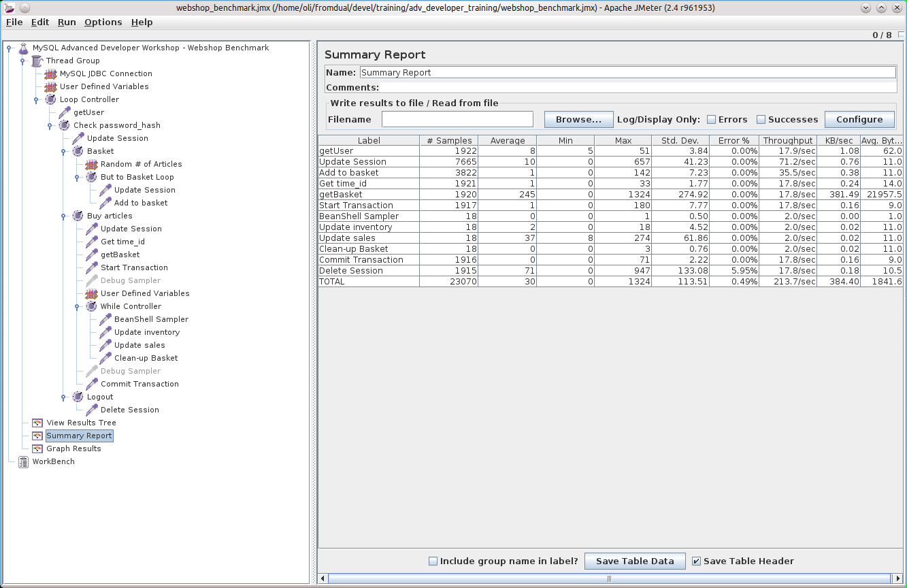Click the Clean-up Basket sampler icon
The width and height of the screenshot is (907, 588).
coord(105,358)
